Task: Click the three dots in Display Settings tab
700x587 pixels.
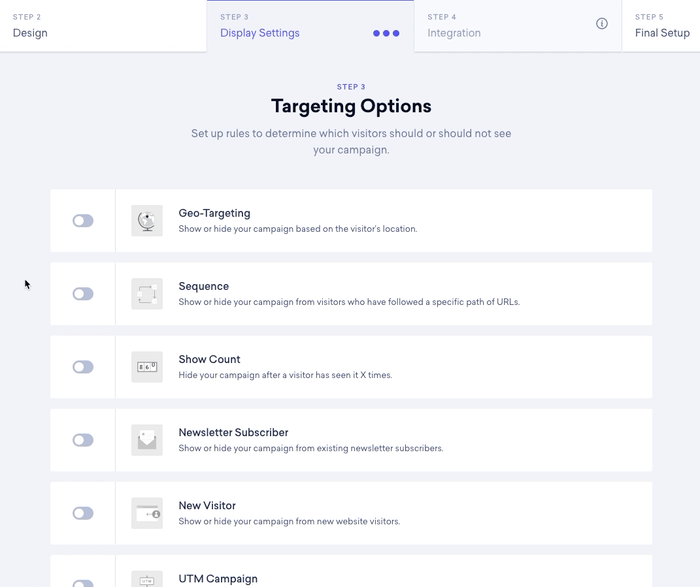Action: (386, 33)
